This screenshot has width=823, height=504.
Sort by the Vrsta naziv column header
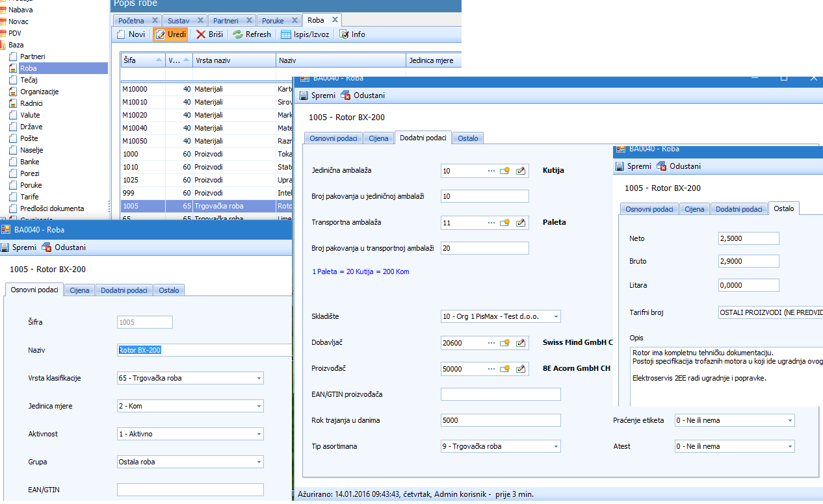[x=234, y=60]
